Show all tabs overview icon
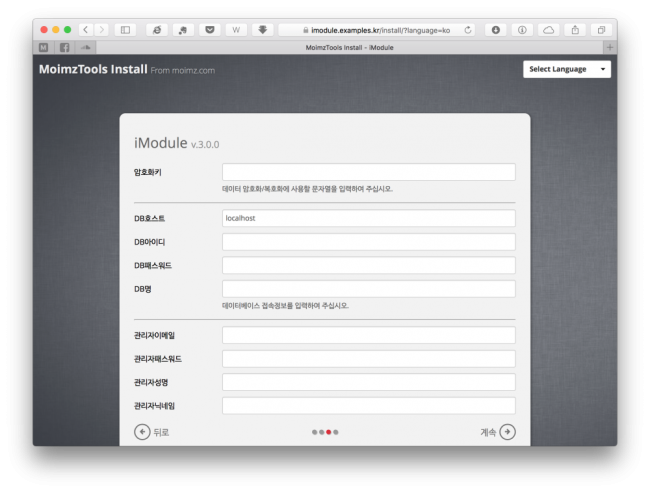 (x=601, y=30)
